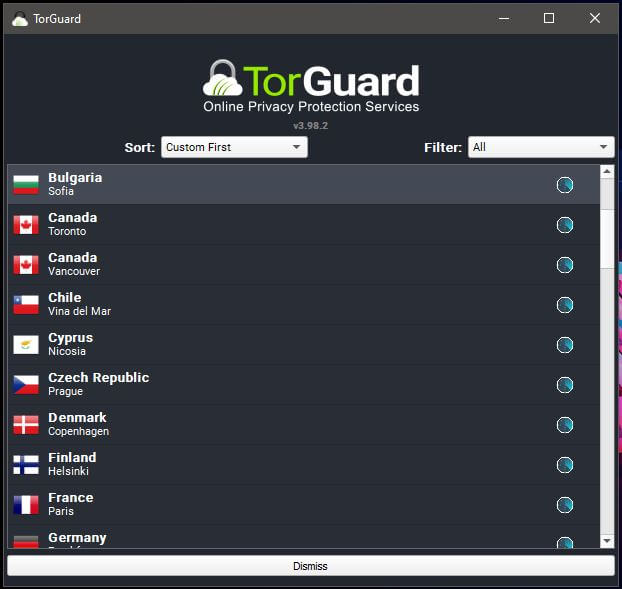Click the scrollbar down arrow
This screenshot has width=622, height=589.
(x=607, y=541)
